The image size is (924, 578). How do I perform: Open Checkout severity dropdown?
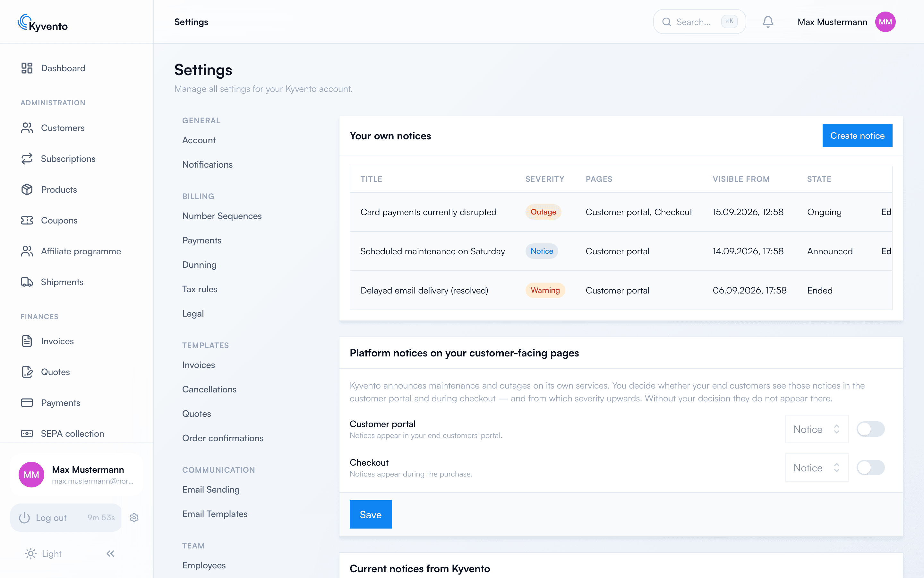817,468
